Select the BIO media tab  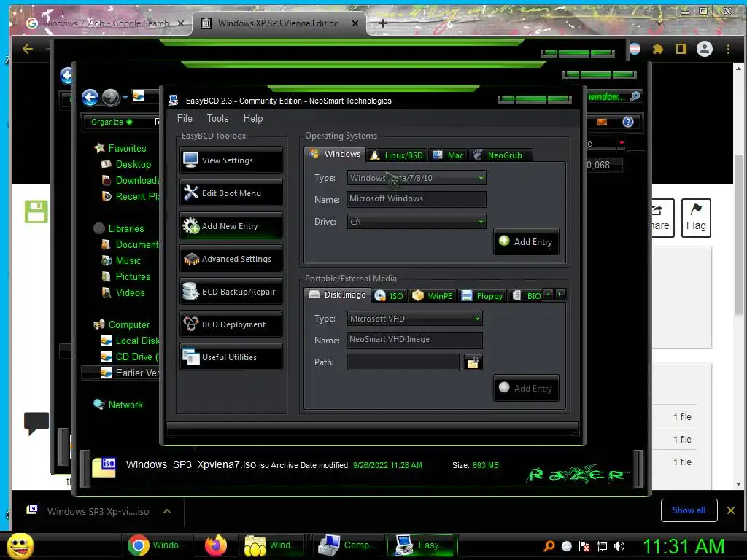(x=526, y=296)
